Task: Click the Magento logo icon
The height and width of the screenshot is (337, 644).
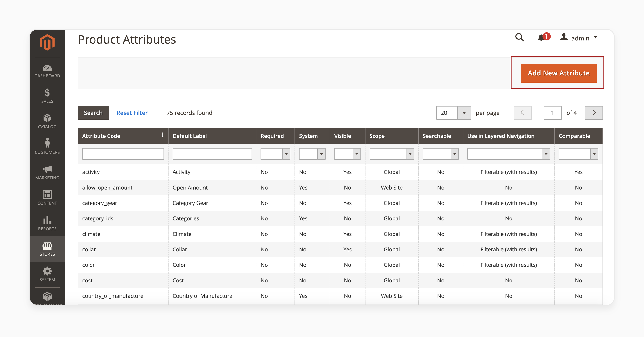Action: tap(47, 42)
